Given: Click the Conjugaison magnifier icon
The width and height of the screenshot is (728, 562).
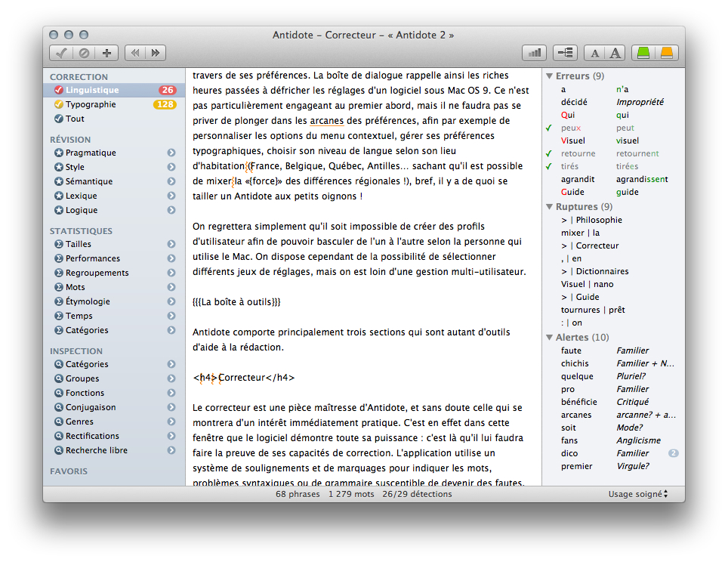Looking at the screenshot, I should tap(58, 407).
